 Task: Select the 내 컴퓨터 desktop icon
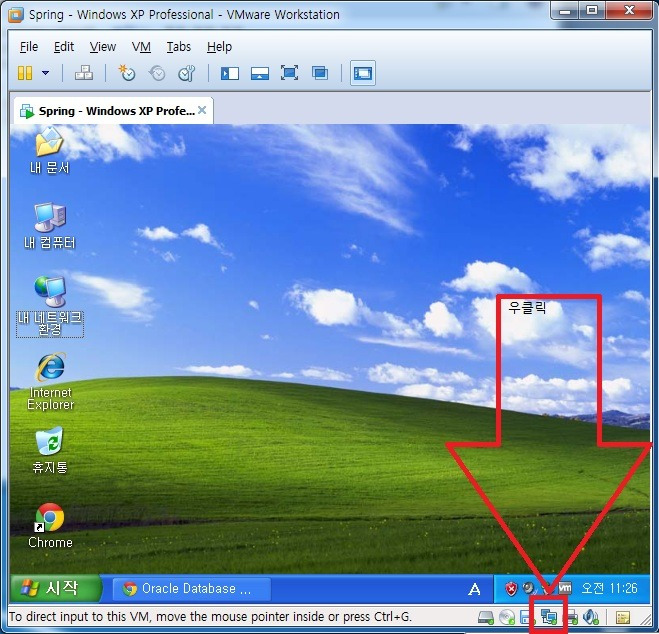(x=50, y=226)
